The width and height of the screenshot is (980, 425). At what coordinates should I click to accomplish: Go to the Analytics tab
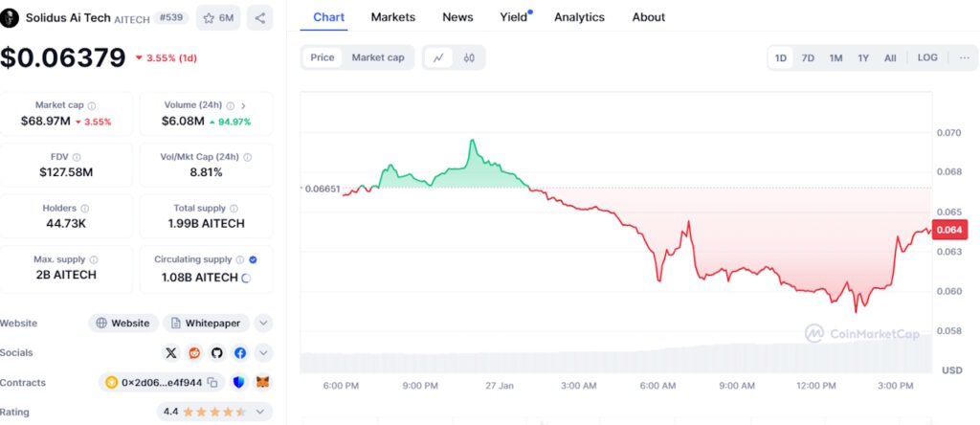pos(579,17)
